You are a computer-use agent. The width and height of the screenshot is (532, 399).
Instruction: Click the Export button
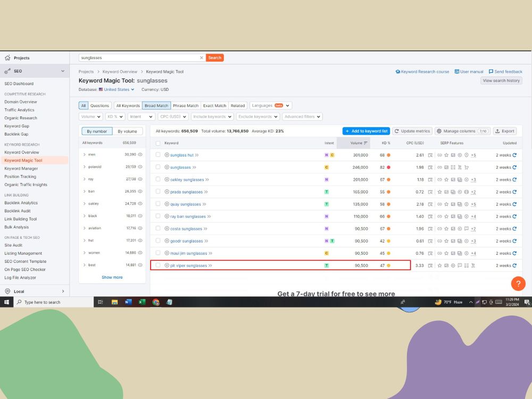coord(505,131)
